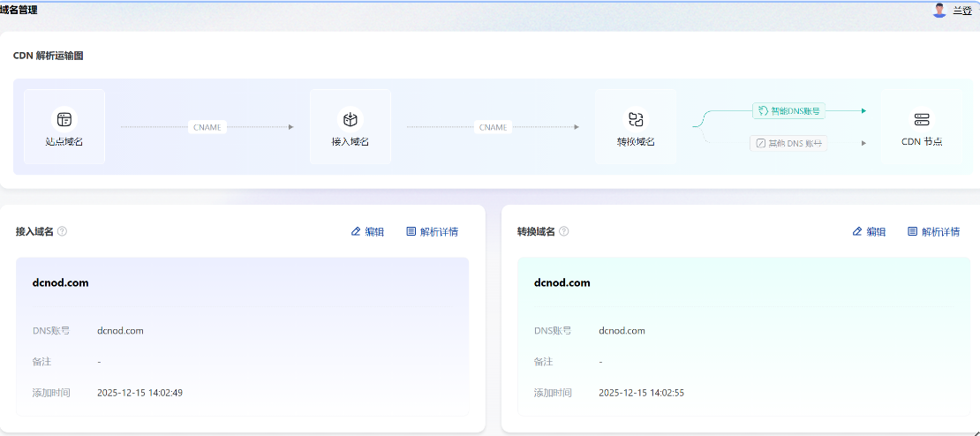This screenshot has width=980, height=436.
Task: Click DNS账号 value in 转换域名 card
Action: click(622, 331)
